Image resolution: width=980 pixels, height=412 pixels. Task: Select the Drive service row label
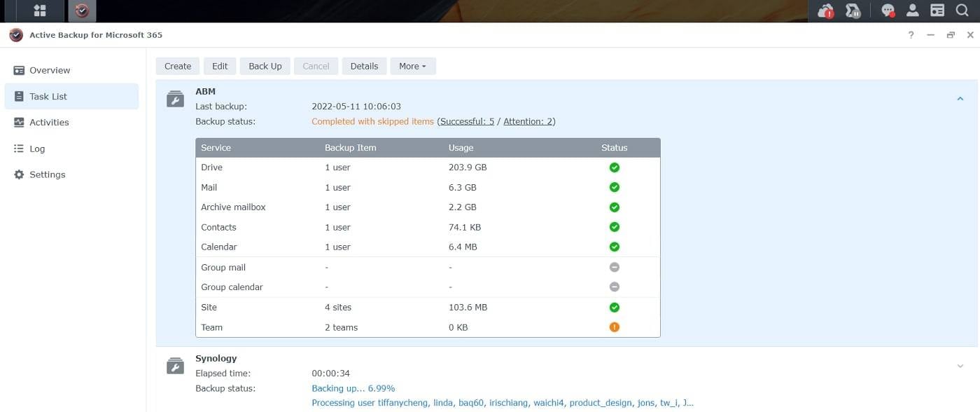[x=211, y=167]
